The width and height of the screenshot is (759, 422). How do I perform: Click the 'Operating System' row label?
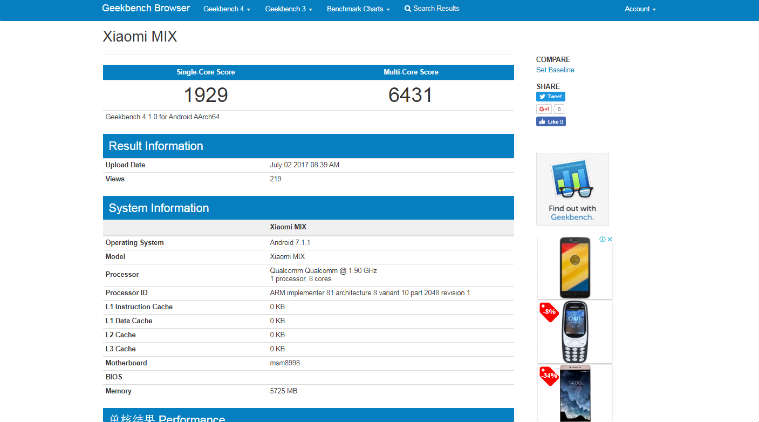pyautogui.click(x=135, y=242)
